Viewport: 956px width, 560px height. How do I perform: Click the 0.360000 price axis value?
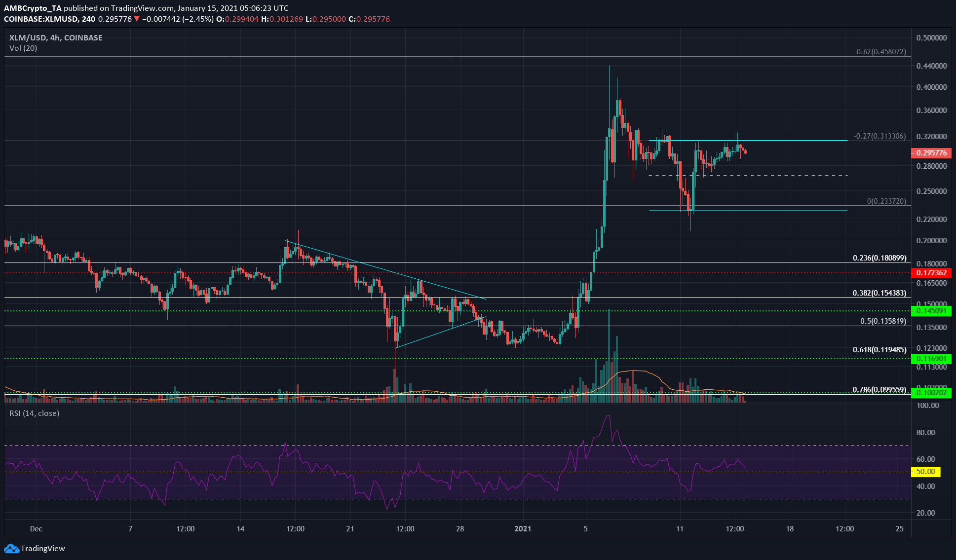tap(931, 110)
